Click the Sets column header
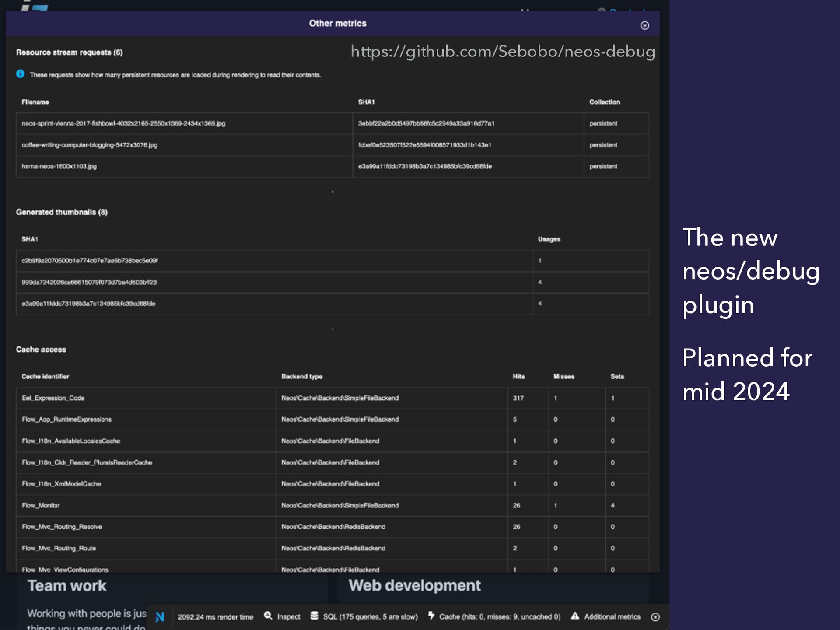Screen dimensions: 840x630 617,376
